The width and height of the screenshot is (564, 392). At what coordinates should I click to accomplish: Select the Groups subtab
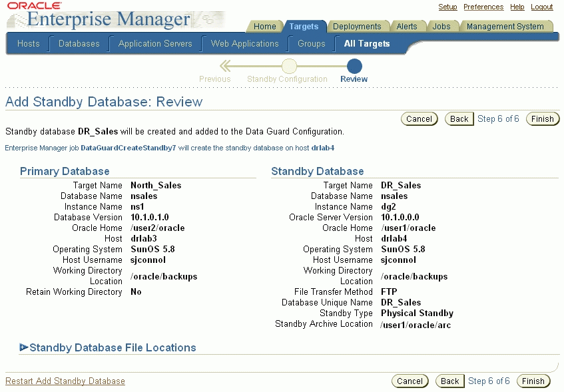pyautogui.click(x=312, y=44)
